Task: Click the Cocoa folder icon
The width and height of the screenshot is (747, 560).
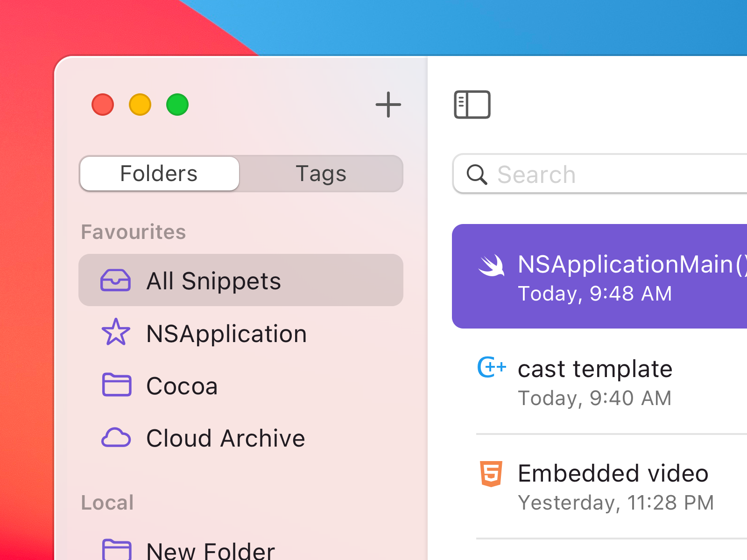Action: 116,385
